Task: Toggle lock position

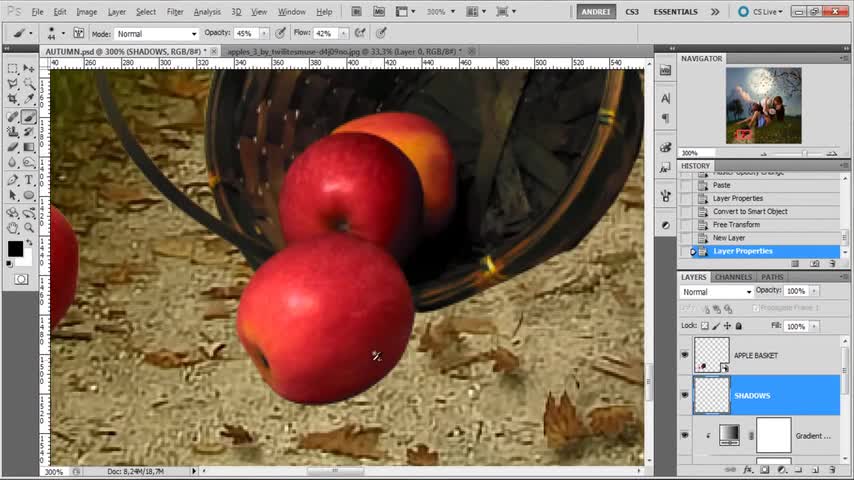Action: click(x=727, y=326)
